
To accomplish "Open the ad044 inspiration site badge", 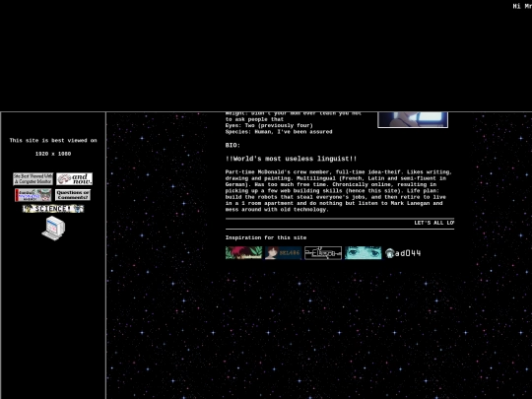I will click(403, 253).
